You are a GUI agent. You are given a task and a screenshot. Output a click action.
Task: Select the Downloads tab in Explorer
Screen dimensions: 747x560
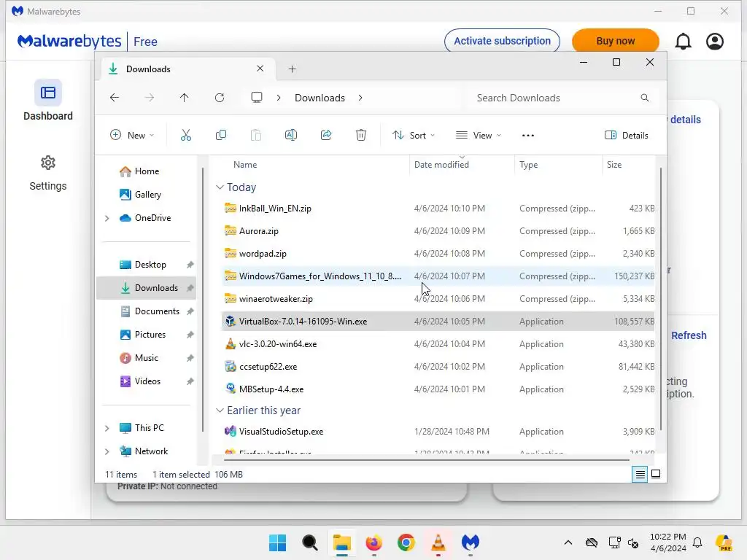click(x=186, y=69)
